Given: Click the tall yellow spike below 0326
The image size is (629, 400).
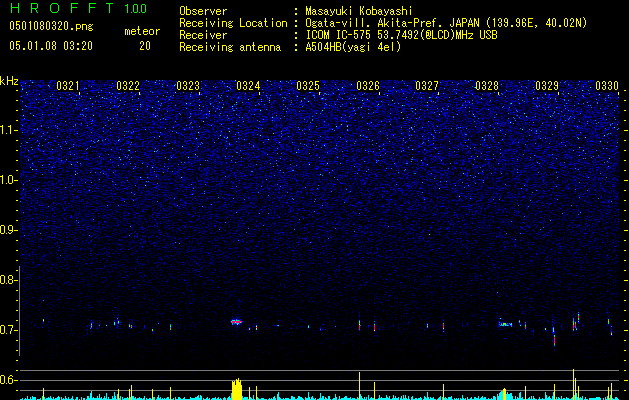Looking at the screenshot, I should (359, 386).
